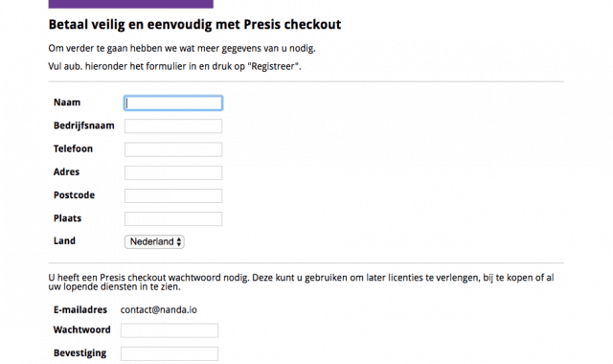Select the Telefoon input field
Image resolution: width=613 pixels, height=364 pixels.
click(x=173, y=149)
